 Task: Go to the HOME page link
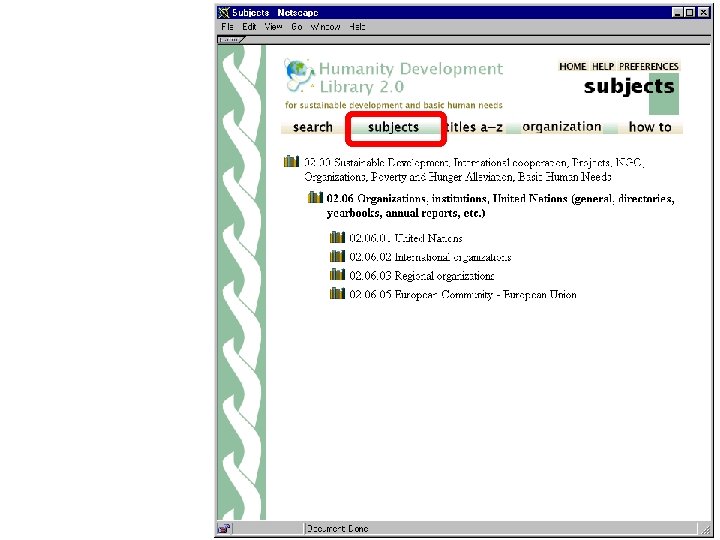[x=573, y=67]
